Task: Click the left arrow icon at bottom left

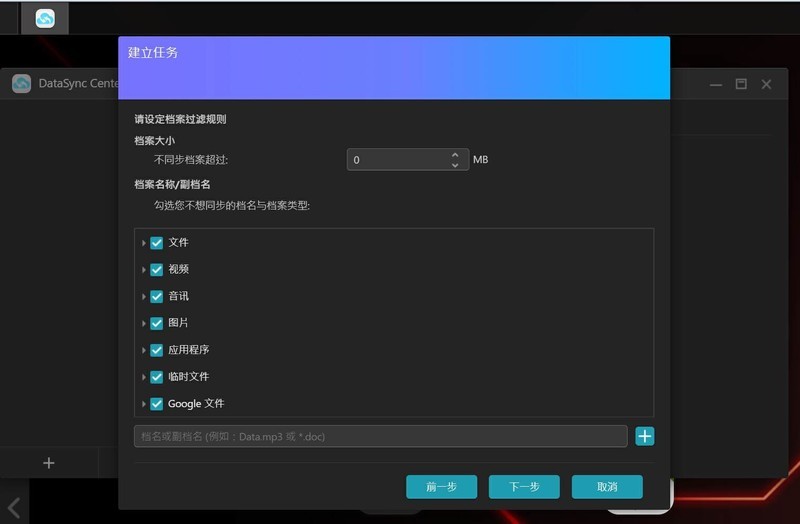Action: coord(14,508)
